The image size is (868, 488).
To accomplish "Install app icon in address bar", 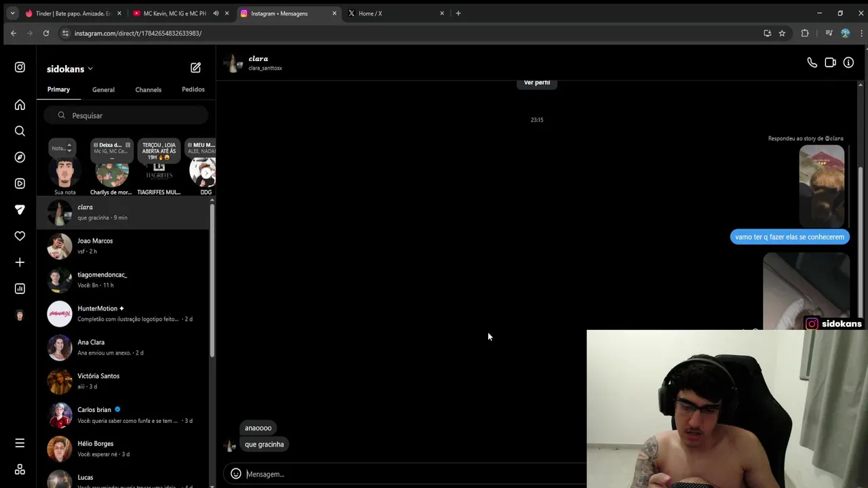I will click(767, 33).
